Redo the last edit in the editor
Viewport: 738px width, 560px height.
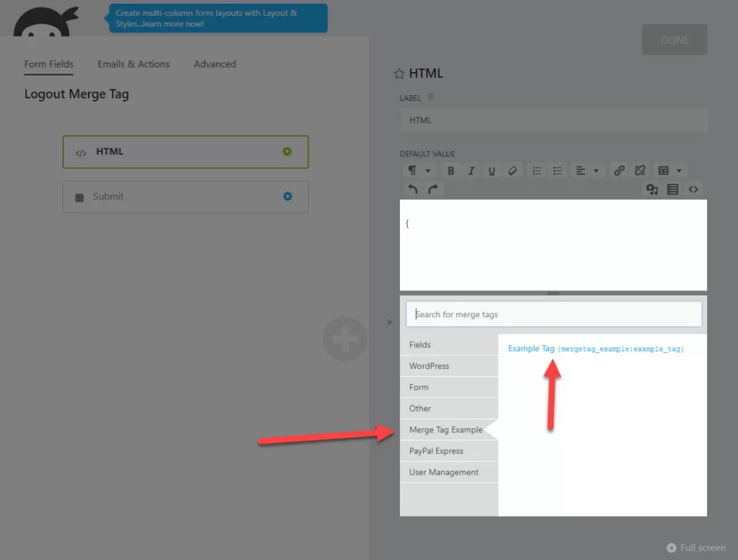431,189
